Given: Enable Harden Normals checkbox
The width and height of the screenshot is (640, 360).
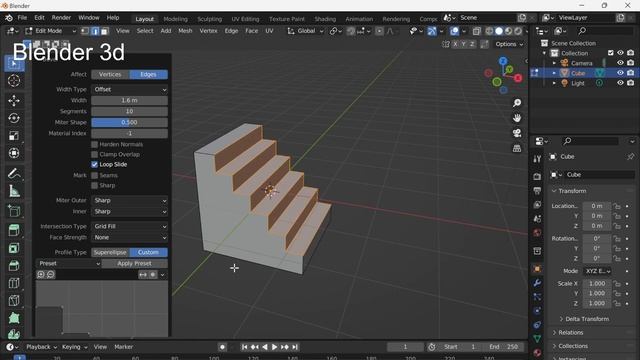Looking at the screenshot, I should click(x=95, y=144).
